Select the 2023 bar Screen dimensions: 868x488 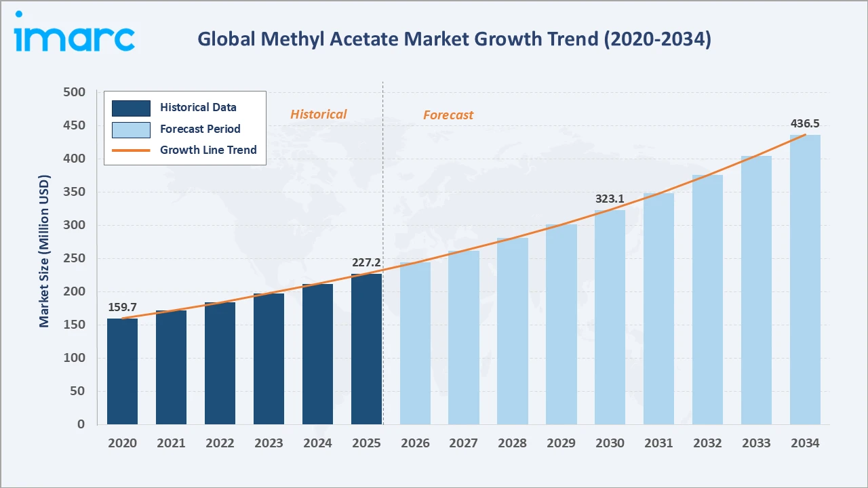tap(269, 359)
